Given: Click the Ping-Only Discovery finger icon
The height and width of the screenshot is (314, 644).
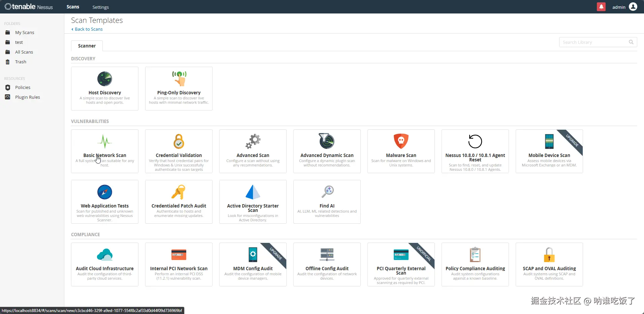Looking at the screenshot, I should 179,79.
